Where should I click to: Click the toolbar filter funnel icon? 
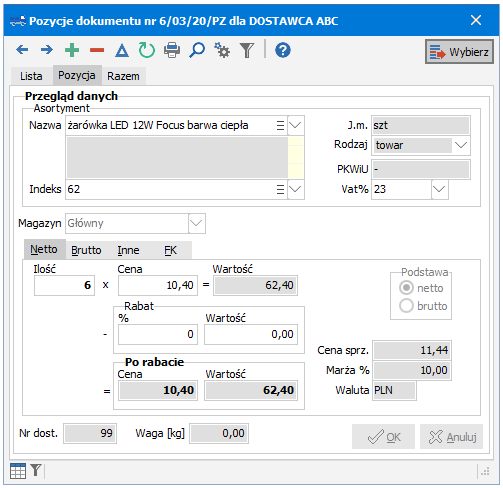pos(247,50)
